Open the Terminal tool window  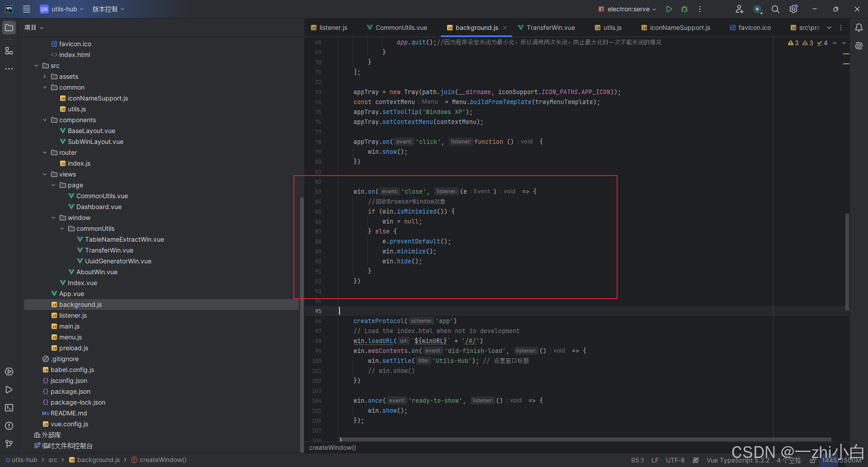tap(9, 408)
